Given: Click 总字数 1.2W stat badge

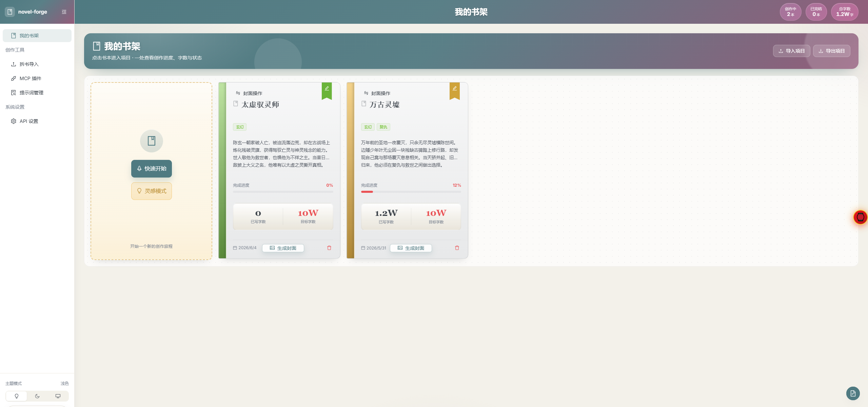Looking at the screenshot, I should coord(845,12).
